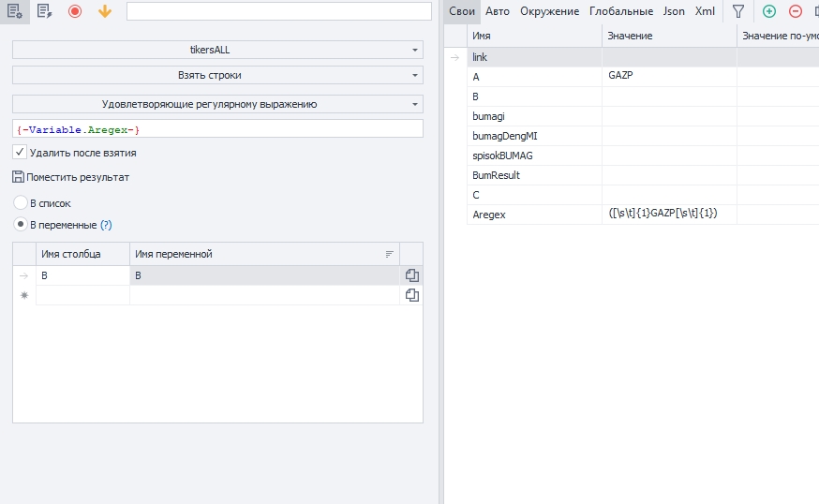Open action properties settings icon

click(14, 11)
